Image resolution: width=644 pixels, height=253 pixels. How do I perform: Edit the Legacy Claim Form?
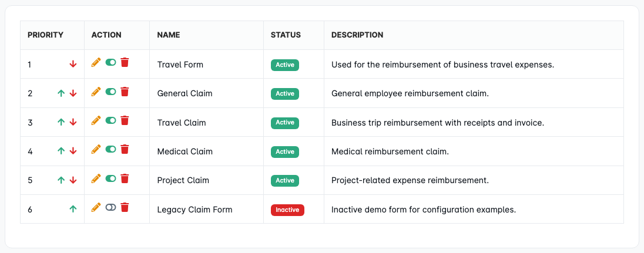96,207
